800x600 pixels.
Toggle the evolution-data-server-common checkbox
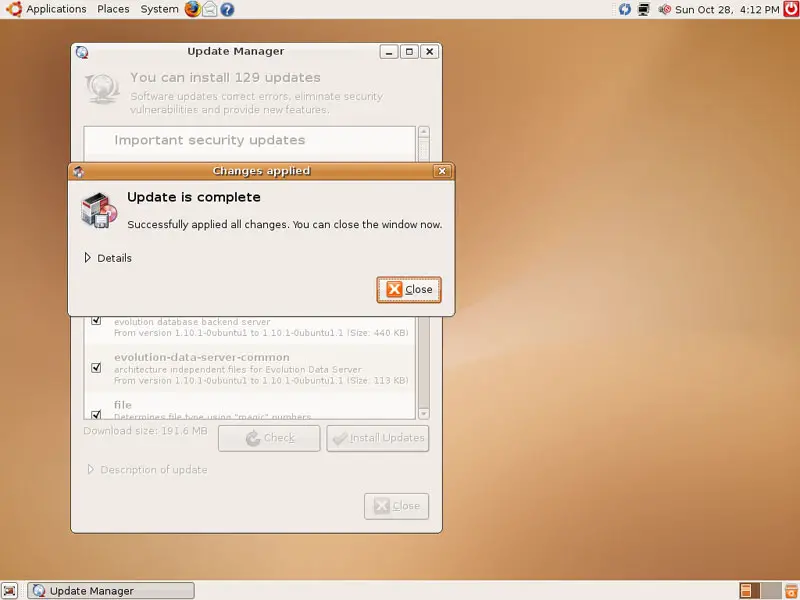click(96, 368)
